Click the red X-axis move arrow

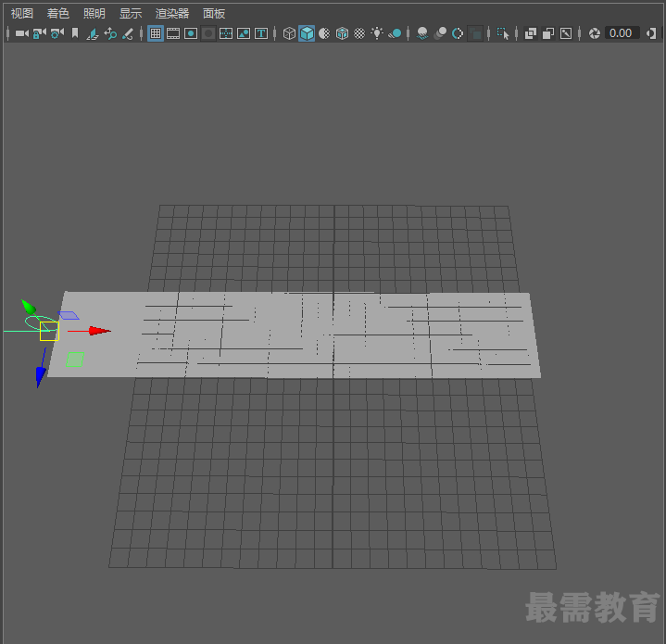(99, 331)
